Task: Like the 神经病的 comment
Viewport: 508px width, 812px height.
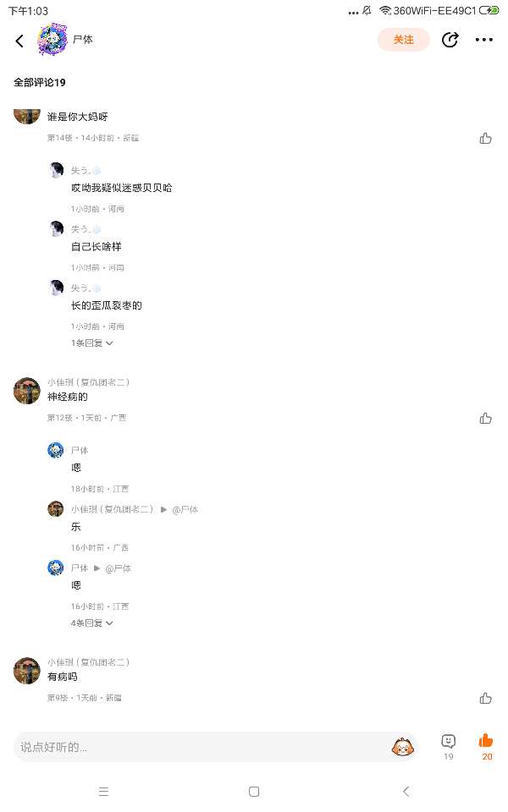Action: 486,419
